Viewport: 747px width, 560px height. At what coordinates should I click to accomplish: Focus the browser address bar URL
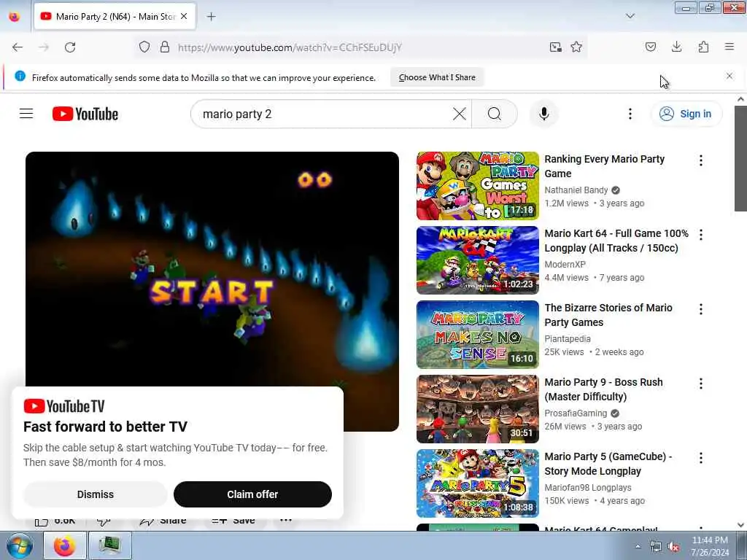click(x=290, y=47)
